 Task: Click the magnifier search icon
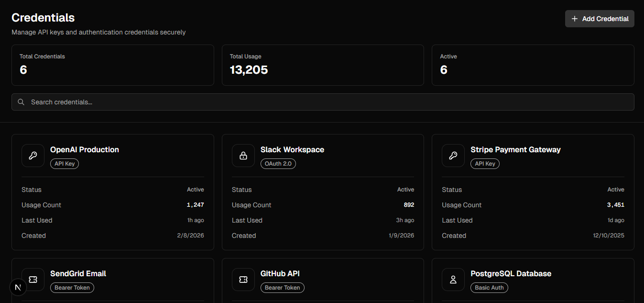pos(21,102)
